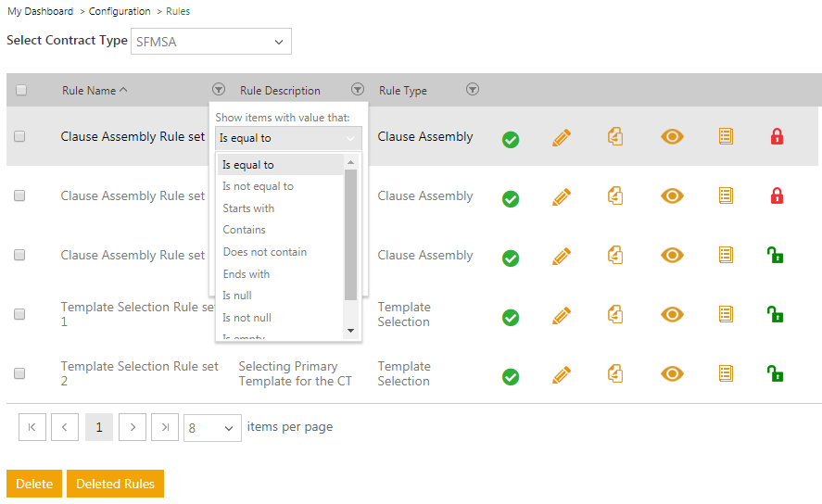Click the Rule Description column filter icon
The height and width of the screenshot is (504, 822).
click(358, 90)
